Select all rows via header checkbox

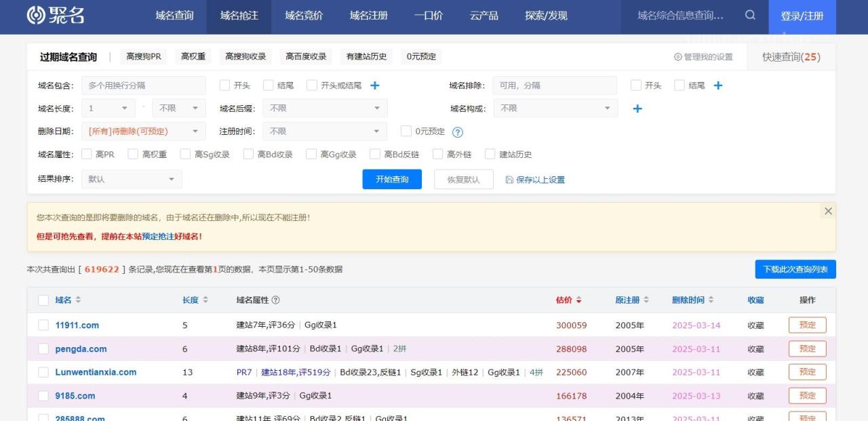pyautogui.click(x=43, y=300)
